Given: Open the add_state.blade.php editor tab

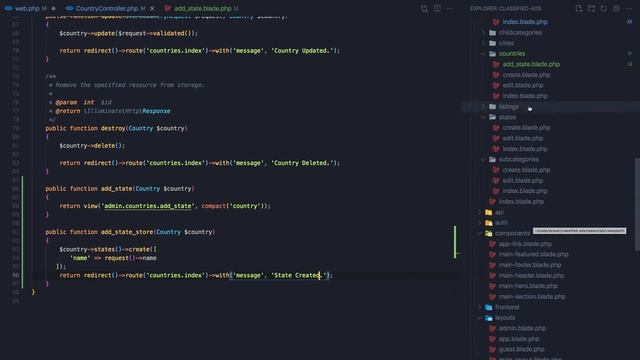Looking at the screenshot, I should [x=202, y=8].
